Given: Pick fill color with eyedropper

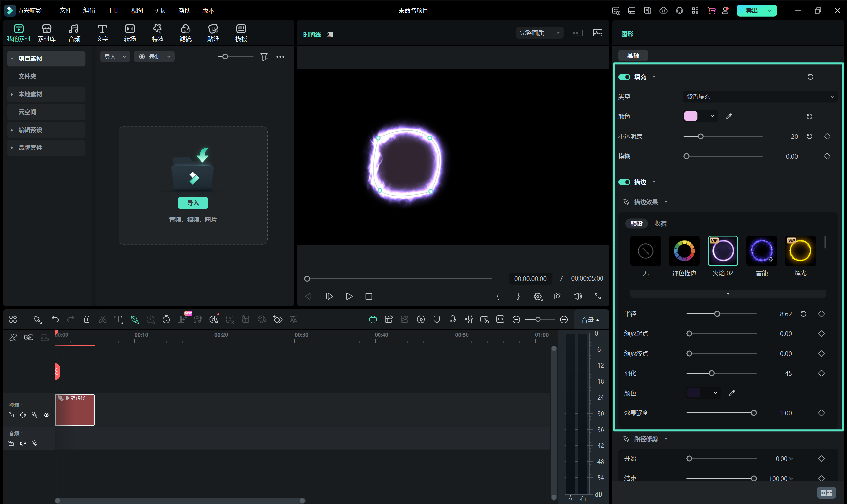Looking at the screenshot, I should 729,116.
